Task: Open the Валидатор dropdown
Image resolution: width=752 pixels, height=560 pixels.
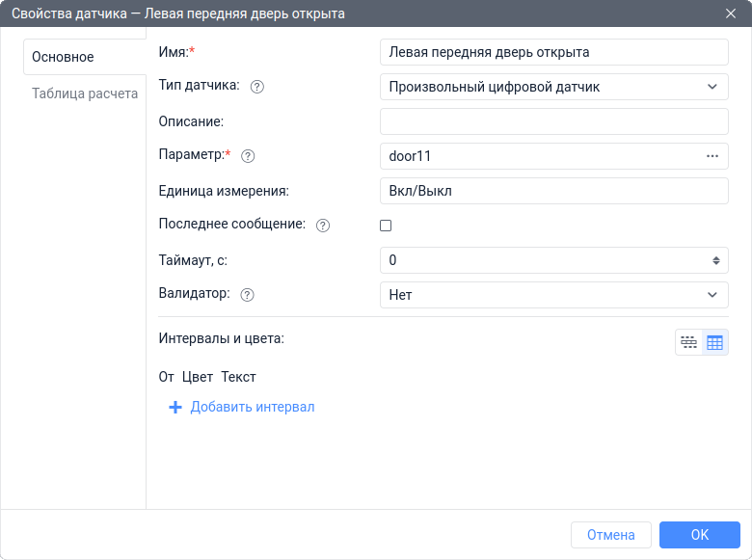Action: 554,295
